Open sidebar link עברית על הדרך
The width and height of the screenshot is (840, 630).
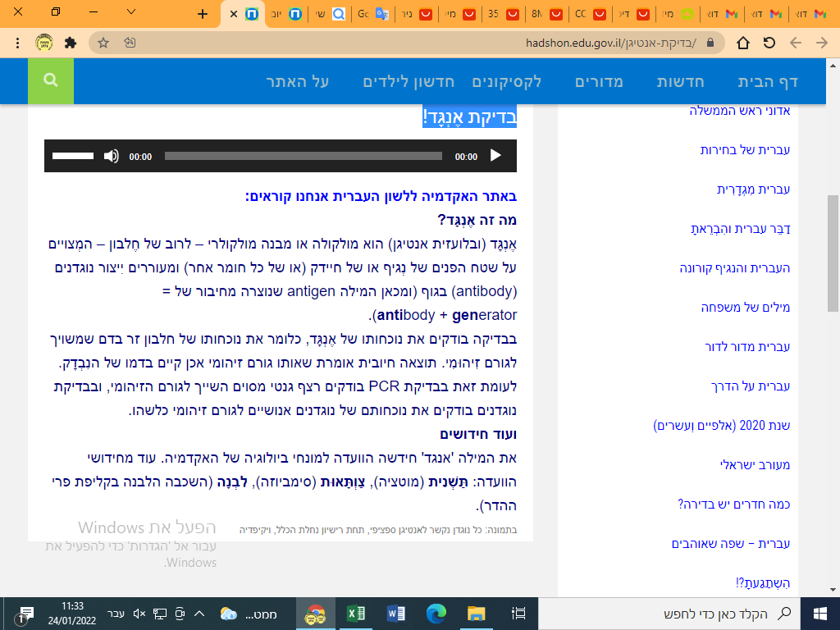click(751, 386)
